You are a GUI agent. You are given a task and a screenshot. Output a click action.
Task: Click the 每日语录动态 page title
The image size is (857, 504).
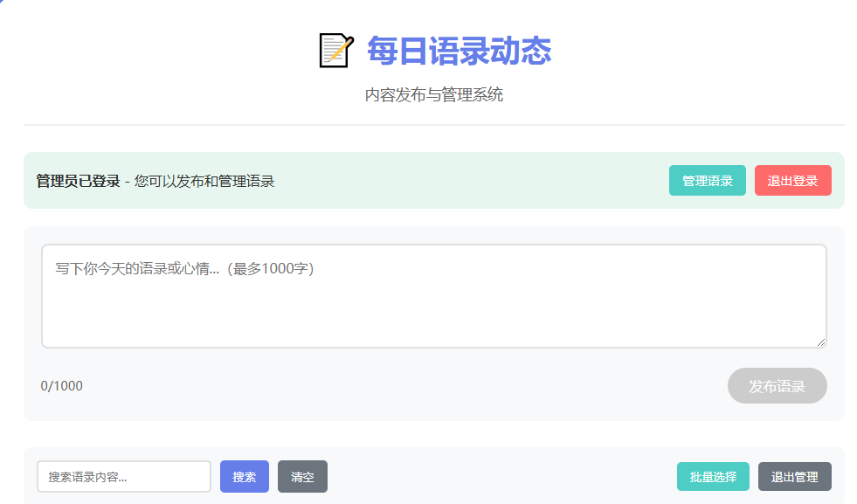[459, 51]
